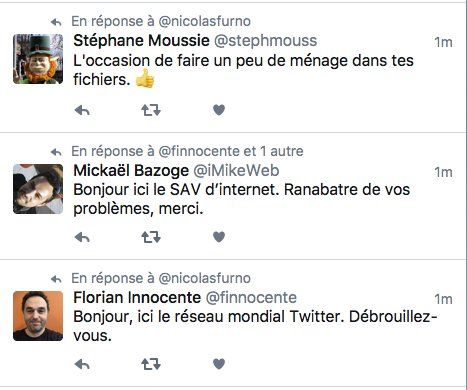Click the Mickaël Bazoge display name
The height and width of the screenshot is (390, 467).
[131, 171]
